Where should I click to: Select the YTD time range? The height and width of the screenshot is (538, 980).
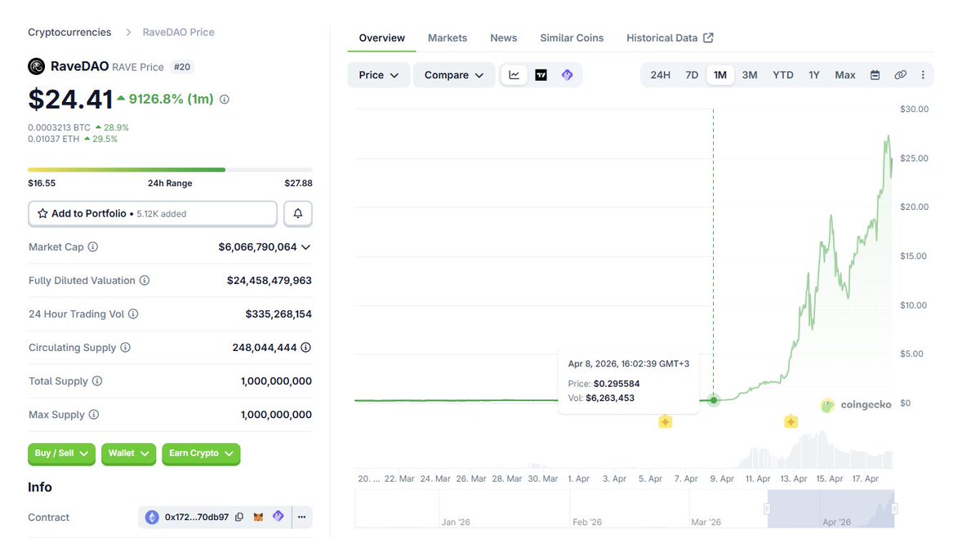(783, 75)
